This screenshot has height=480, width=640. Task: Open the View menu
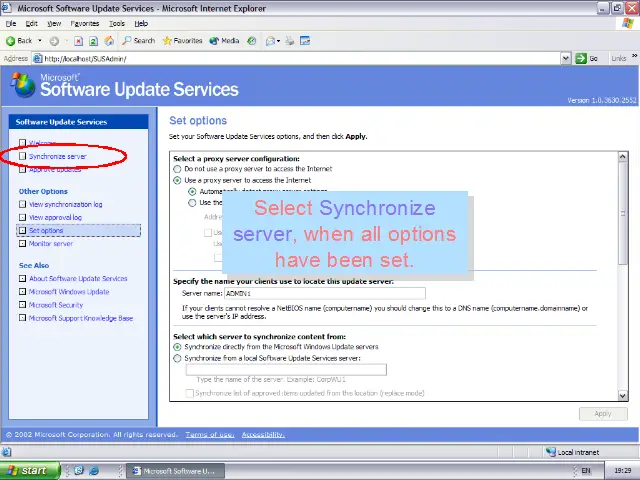click(x=54, y=24)
